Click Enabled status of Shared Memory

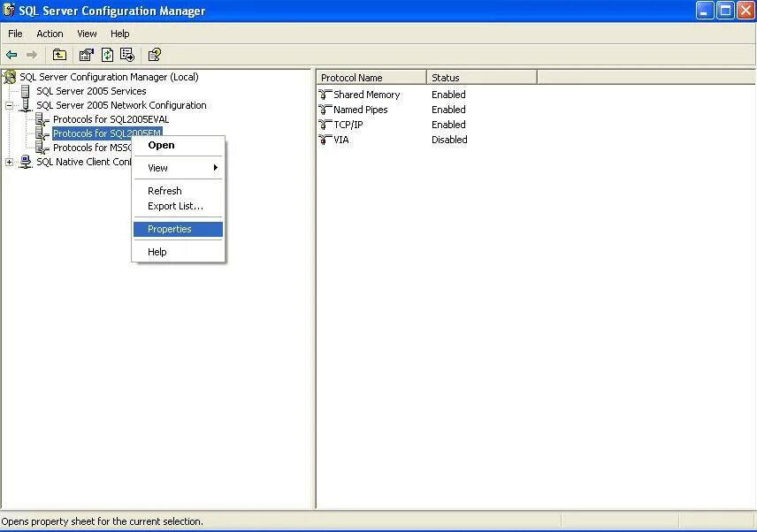[448, 95]
